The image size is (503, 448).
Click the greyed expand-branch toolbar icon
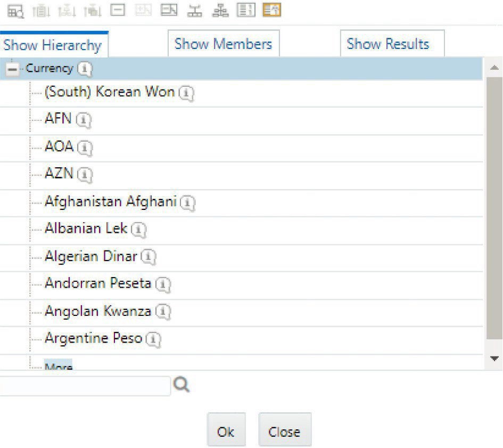point(143,10)
